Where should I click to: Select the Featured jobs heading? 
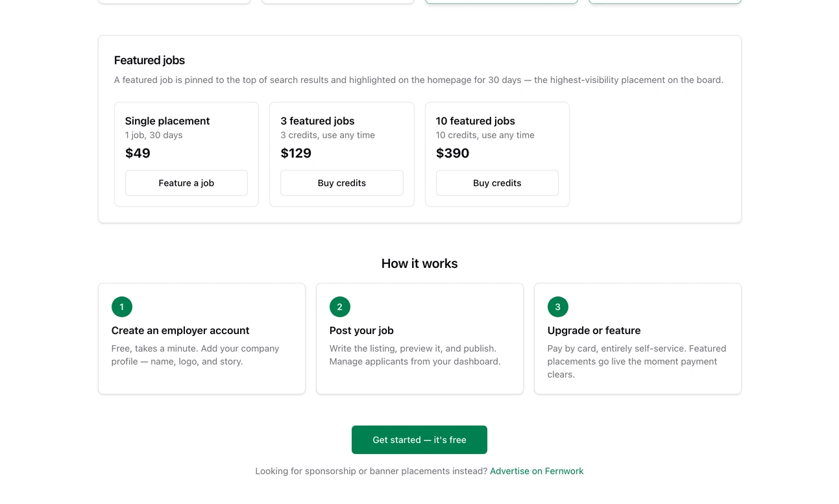point(149,60)
